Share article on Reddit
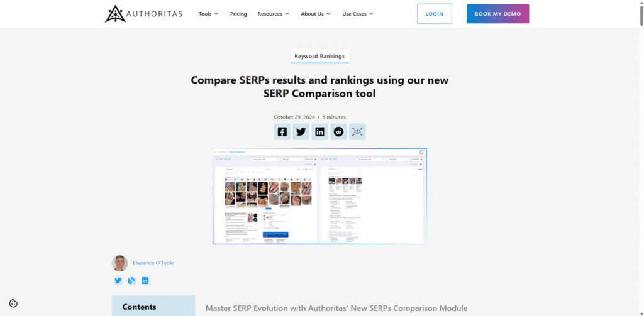 tap(338, 132)
